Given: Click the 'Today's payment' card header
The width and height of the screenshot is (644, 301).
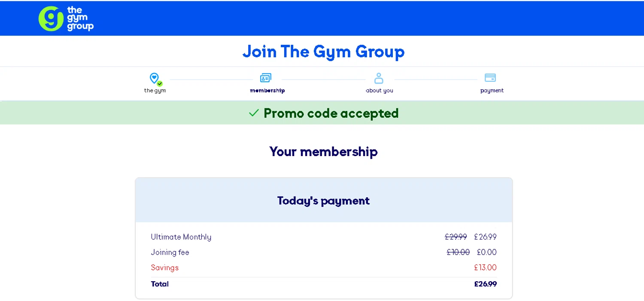Looking at the screenshot, I should [x=323, y=201].
